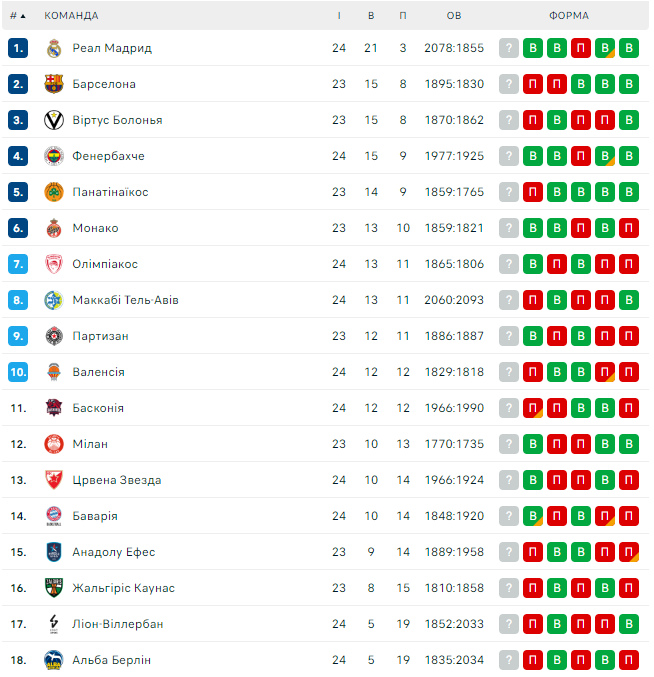The image size is (654, 677).
Task: Click Real Madrid's gray question-mark form badge
Action: (510, 48)
